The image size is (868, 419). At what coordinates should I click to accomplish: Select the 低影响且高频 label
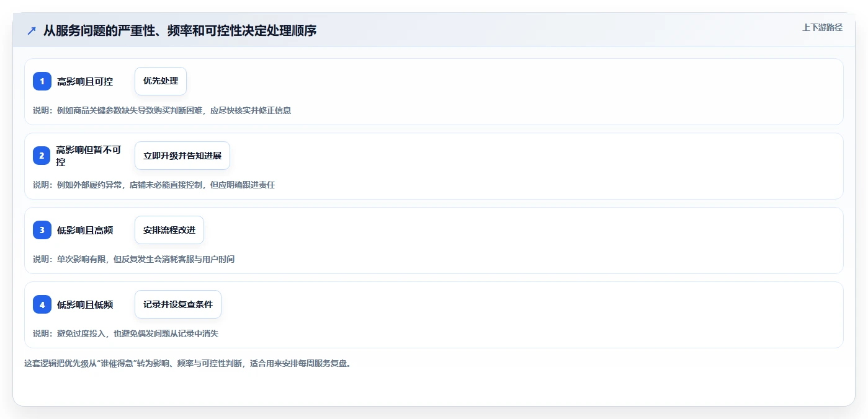(x=85, y=230)
